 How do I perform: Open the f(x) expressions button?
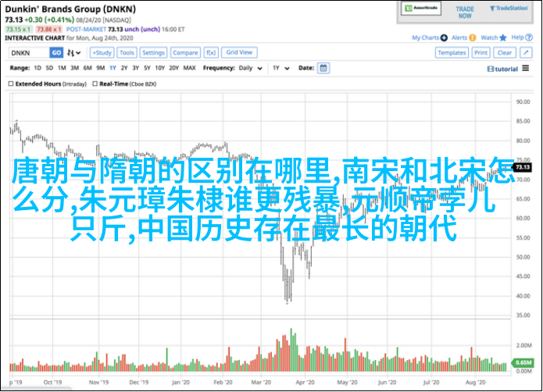click(x=210, y=53)
